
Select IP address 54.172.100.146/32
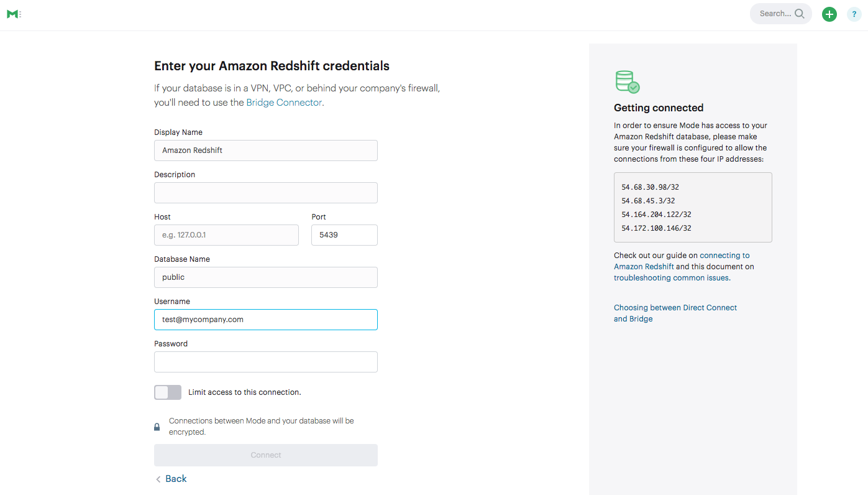point(656,228)
